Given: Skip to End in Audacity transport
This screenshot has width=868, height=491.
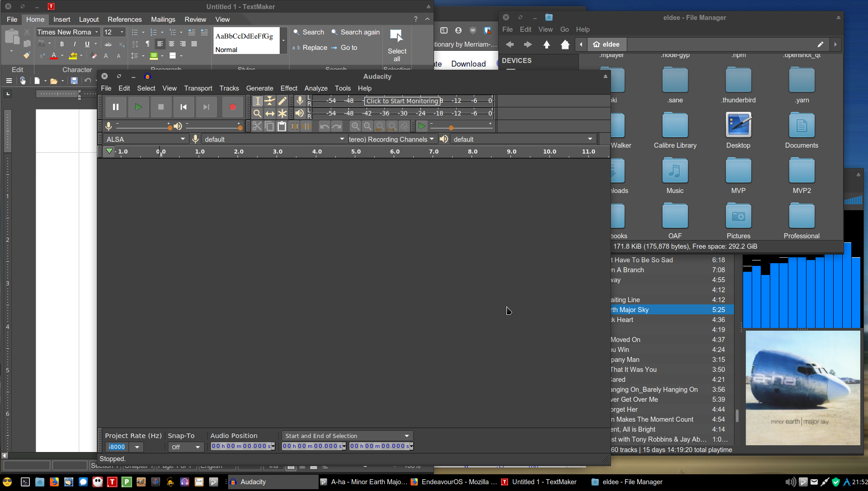Looking at the screenshot, I should [206, 107].
